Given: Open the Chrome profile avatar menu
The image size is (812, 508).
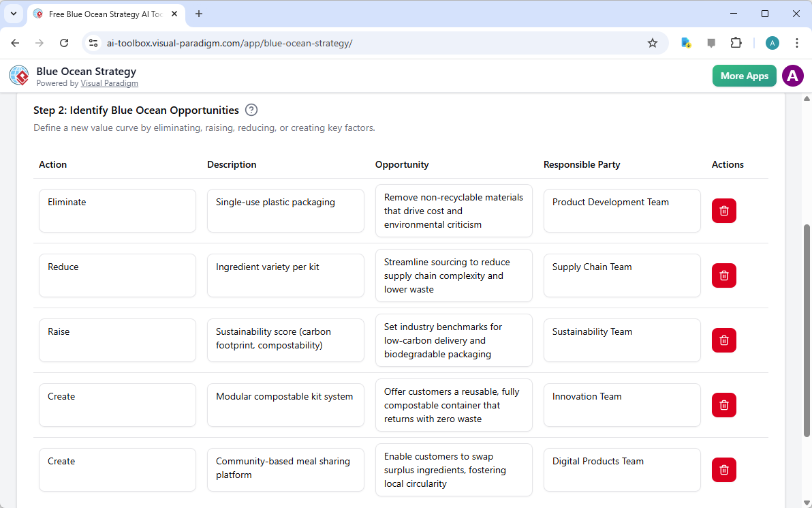Looking at the screenshot, I should (x=772, y=42).
